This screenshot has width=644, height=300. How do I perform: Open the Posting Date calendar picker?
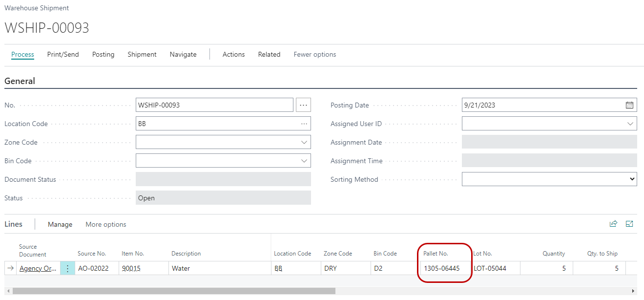(x=629, y=105)
